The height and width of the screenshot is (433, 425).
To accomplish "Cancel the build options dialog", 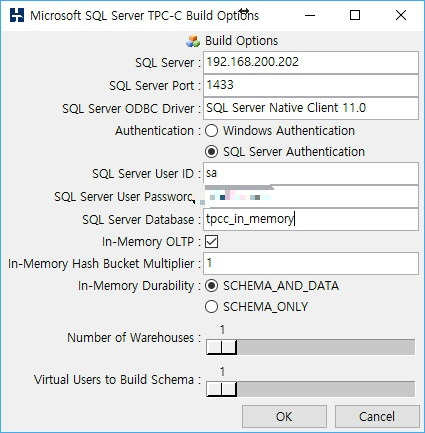I will [377, 417].
